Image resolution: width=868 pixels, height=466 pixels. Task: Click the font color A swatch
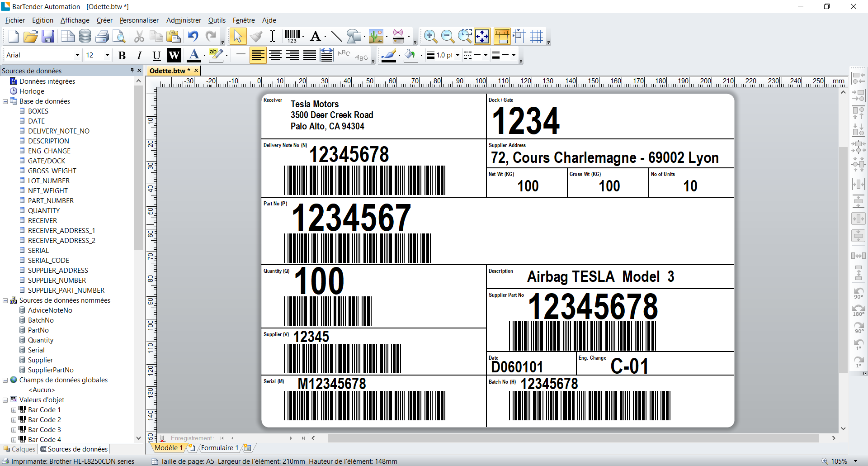(x=194, y=55)
